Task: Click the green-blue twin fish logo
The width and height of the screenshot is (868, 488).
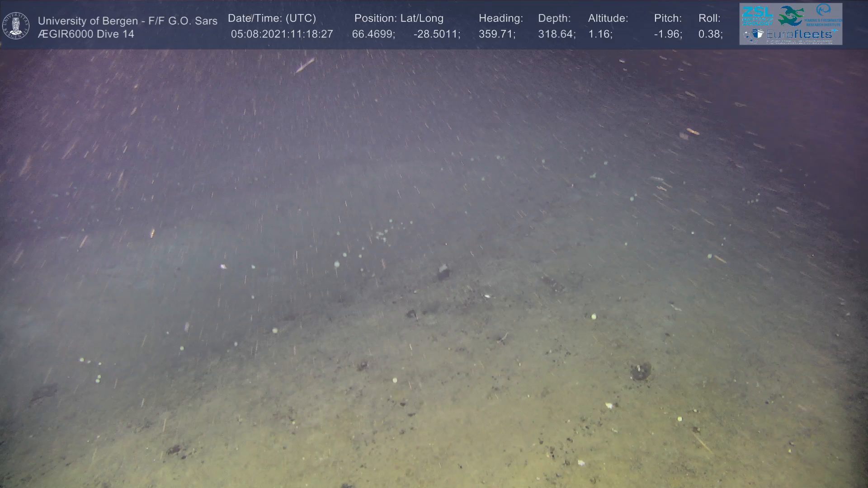Action: [791, 15]
